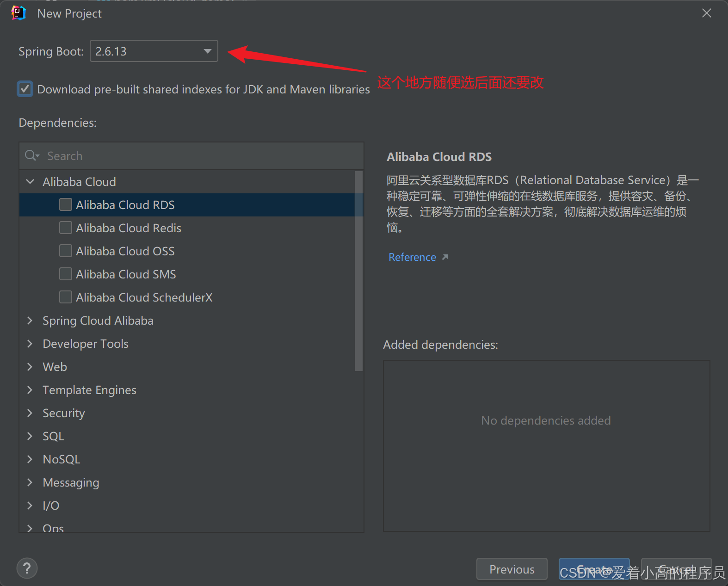Expand the SQL group
This screenshot has width=728, height=586.
point(30,436)
